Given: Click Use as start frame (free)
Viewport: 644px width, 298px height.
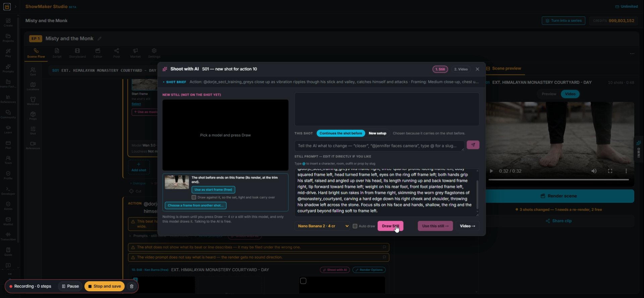Looking at the screenshot, I should pos(213,190).
